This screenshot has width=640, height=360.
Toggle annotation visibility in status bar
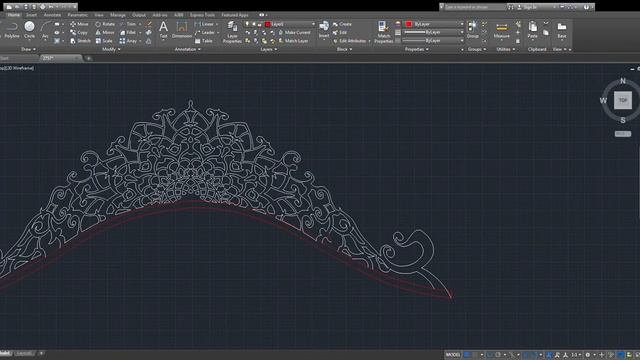point(549,355)
